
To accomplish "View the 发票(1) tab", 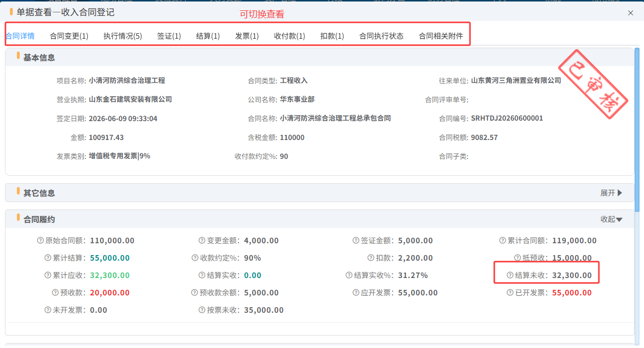I will [247, 36].
